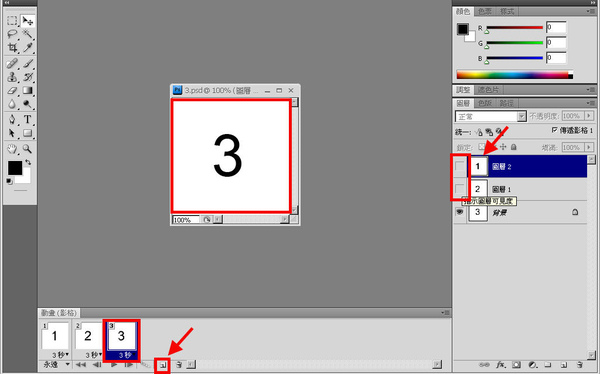This screenshot has height=374, width=600.
Task: Play the animation
Action: coord(114,365)
